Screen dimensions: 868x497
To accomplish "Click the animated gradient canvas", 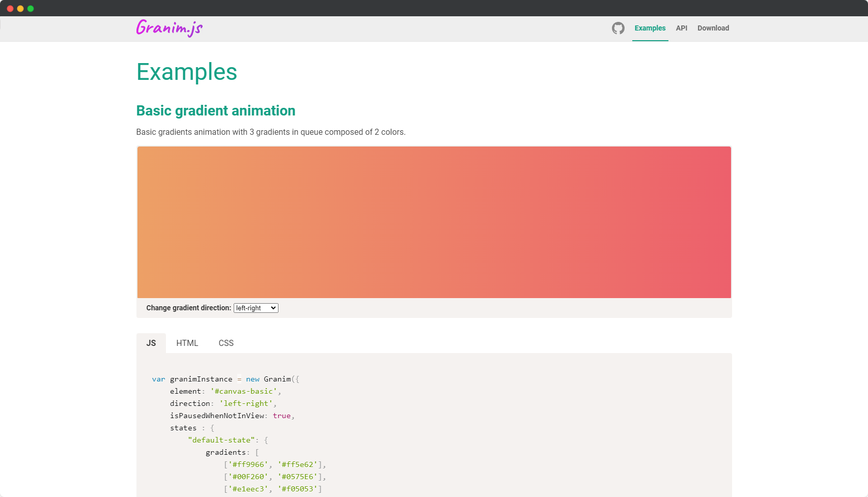I will point(434,222).
